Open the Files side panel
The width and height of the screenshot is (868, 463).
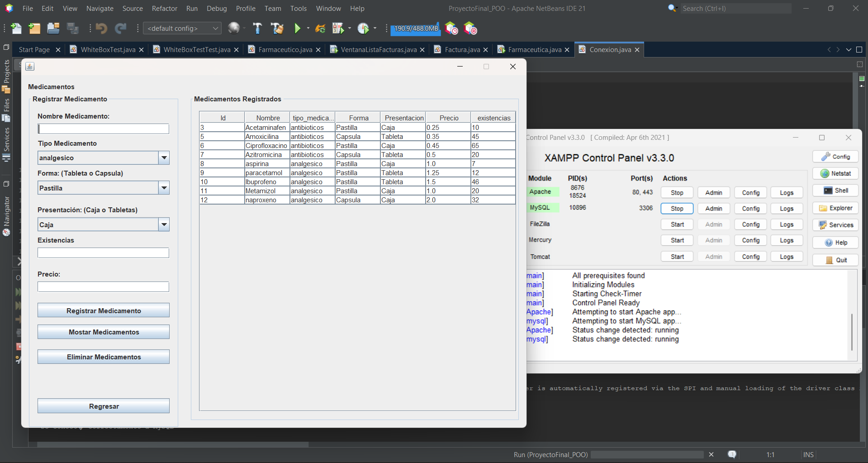pos(6,110)
